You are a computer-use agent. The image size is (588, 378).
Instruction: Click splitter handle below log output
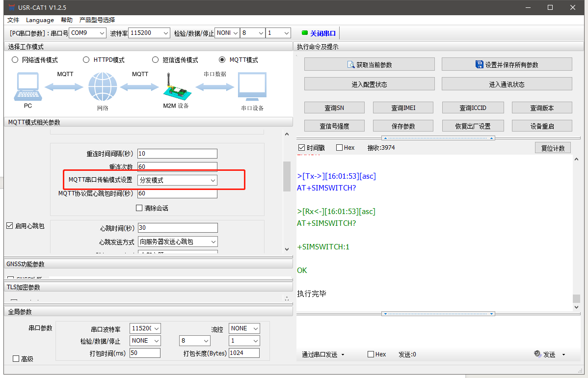point(438,314)
